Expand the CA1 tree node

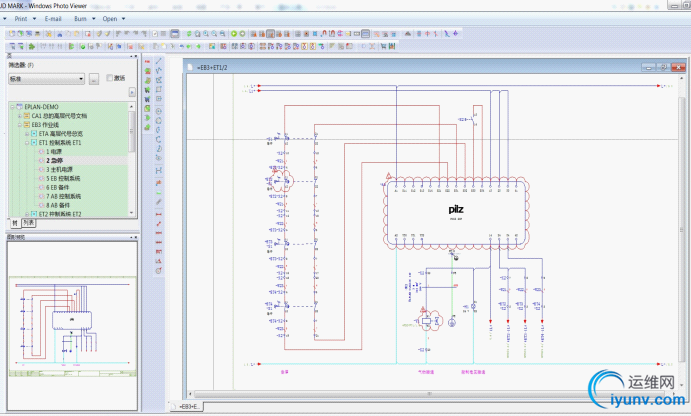[x=20, y=116]
